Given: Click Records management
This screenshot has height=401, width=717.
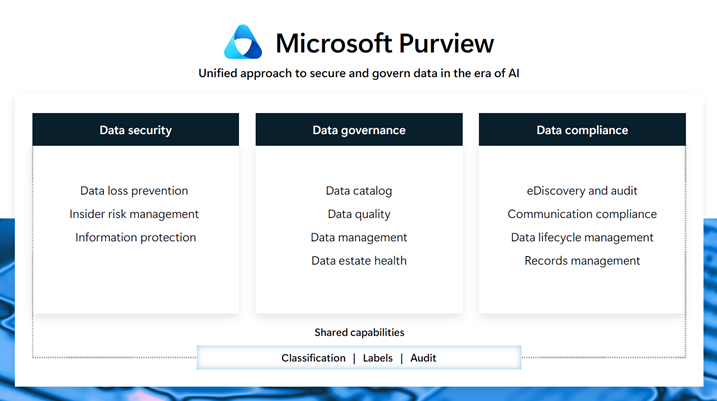Looking at the screenshot, I should click(x=582, y=261).
